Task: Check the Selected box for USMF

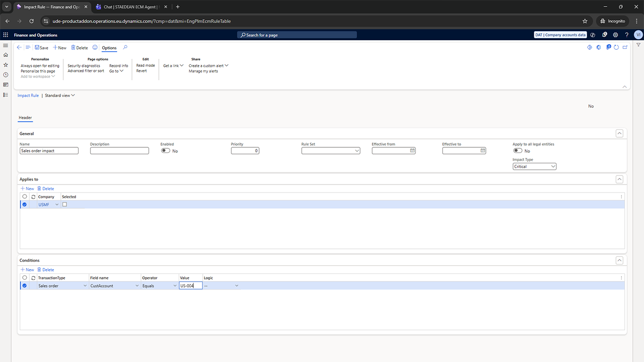Action: click(64, 205)
